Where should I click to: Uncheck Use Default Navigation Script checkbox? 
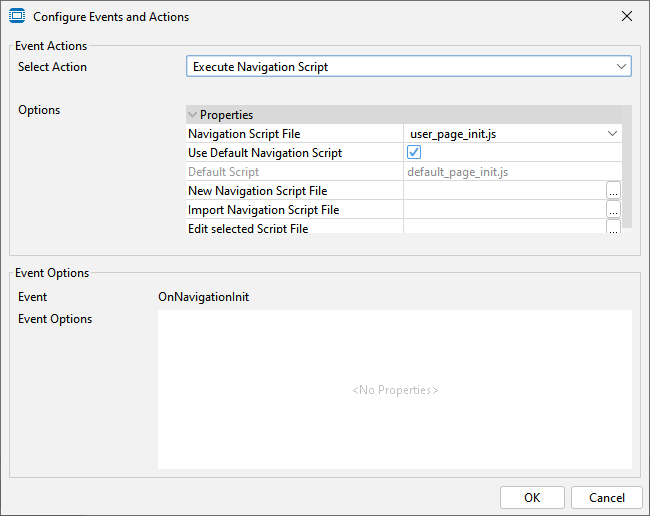(x=414, y=153)
